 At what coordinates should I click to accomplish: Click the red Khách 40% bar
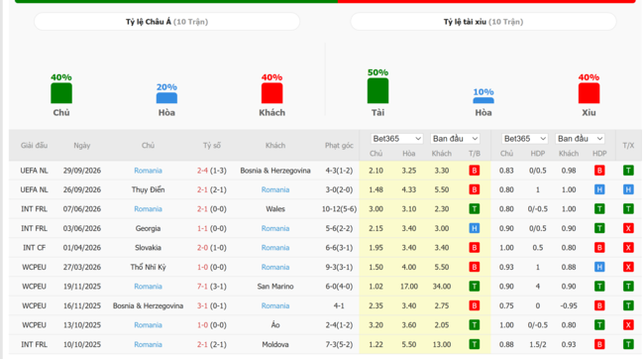271,93
